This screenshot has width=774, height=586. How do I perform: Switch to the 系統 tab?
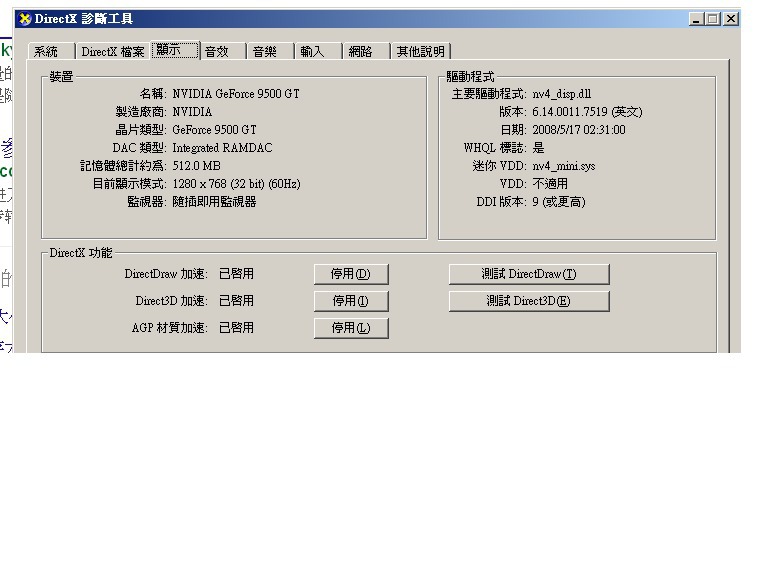click(x=51, y=51)
